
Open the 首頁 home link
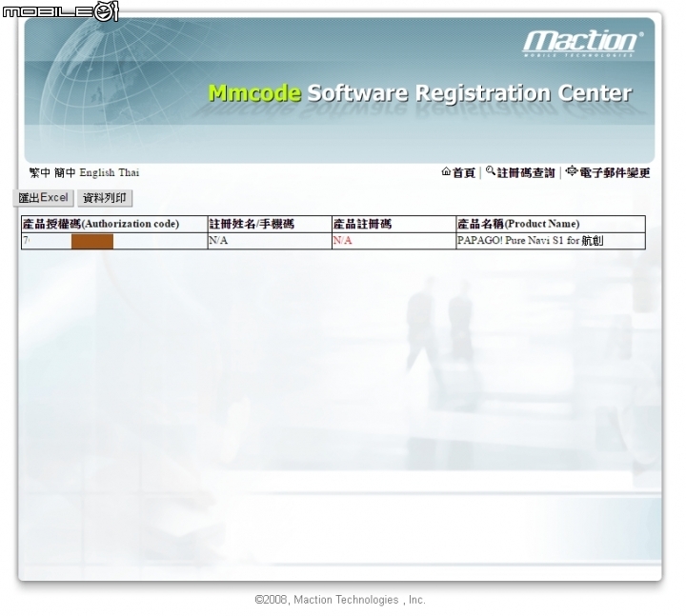coord(463,173)
